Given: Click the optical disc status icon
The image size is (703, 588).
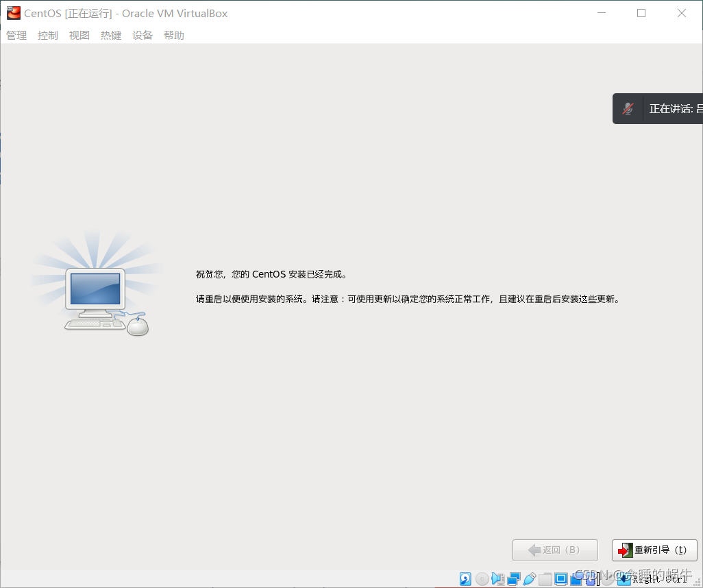Looking at the screenshot, I should (x=482, y=579).
